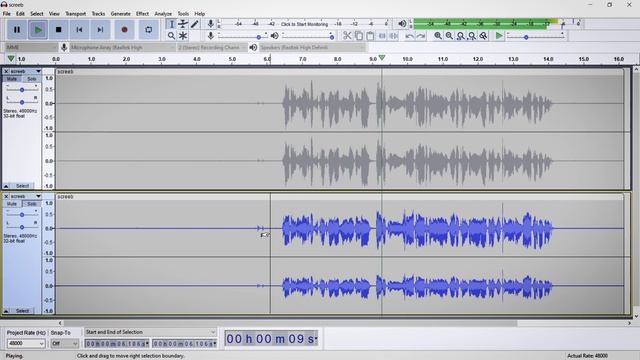Close the second screeb track with its X
This screenshot has width=640, height=360.
pos(6,196)
